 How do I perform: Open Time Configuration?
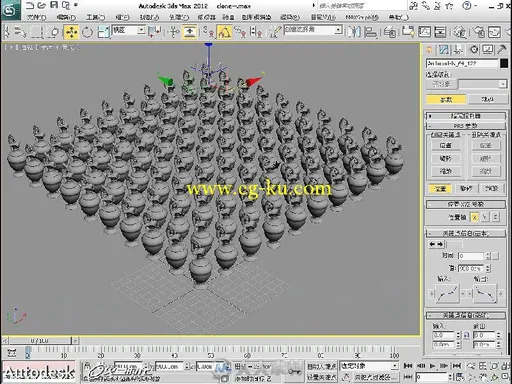tap(460, 377)
